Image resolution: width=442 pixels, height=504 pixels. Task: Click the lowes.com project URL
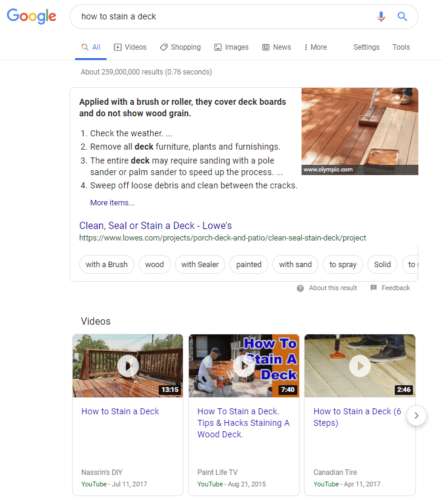coord(223,238)
